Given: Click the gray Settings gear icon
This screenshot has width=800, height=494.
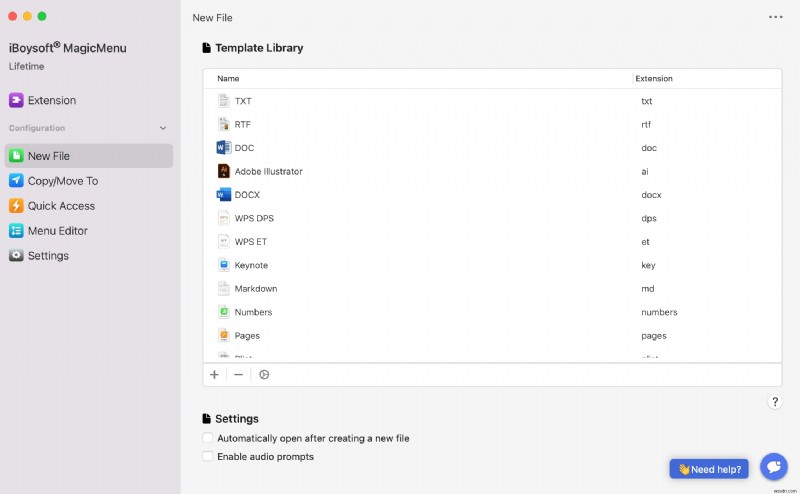Looking at the screenshot, I should coord(16,256).
